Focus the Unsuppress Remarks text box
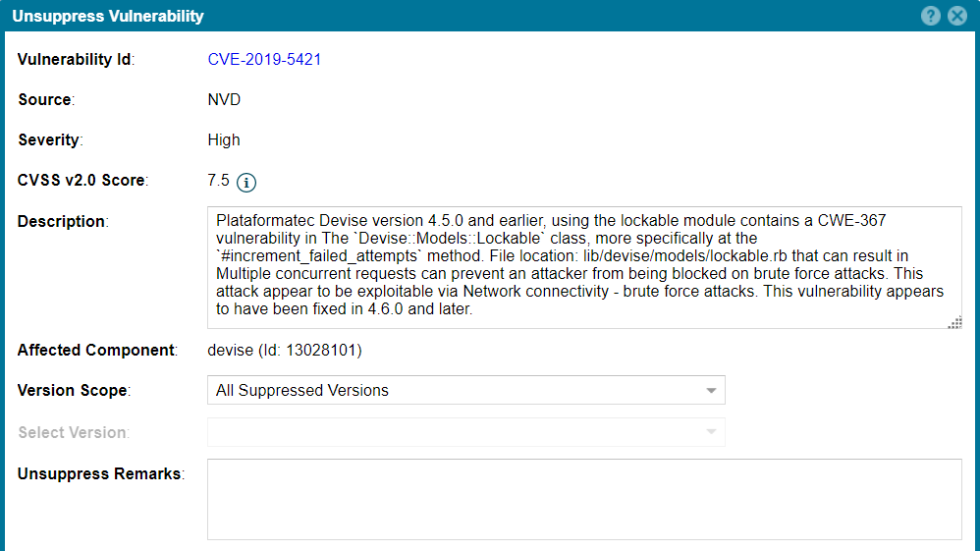980x551 pixels. pyautogui.click(x=584, y=500)
